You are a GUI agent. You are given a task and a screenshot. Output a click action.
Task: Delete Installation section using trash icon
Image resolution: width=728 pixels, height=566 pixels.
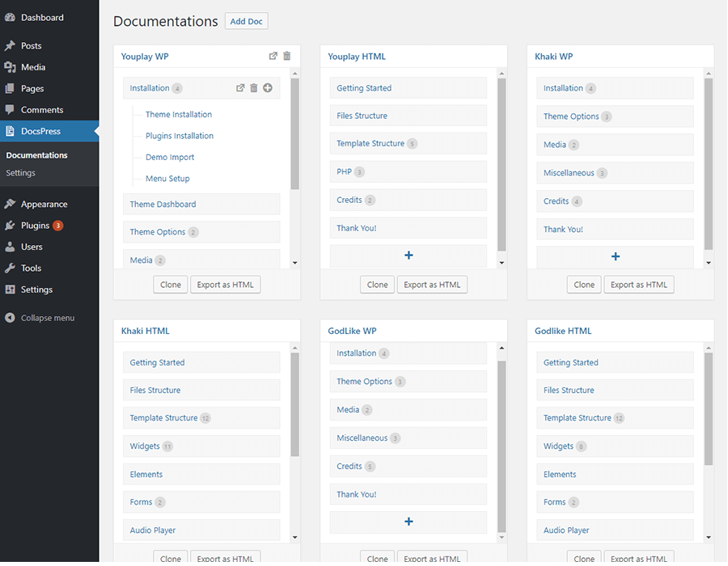coord(254,88)
